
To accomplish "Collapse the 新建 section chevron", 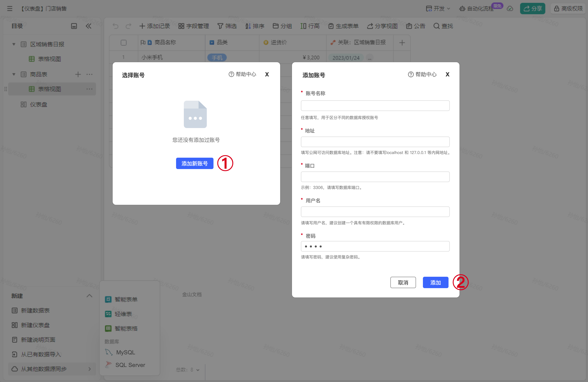I will pyautogui.click(x=89, y=296).
